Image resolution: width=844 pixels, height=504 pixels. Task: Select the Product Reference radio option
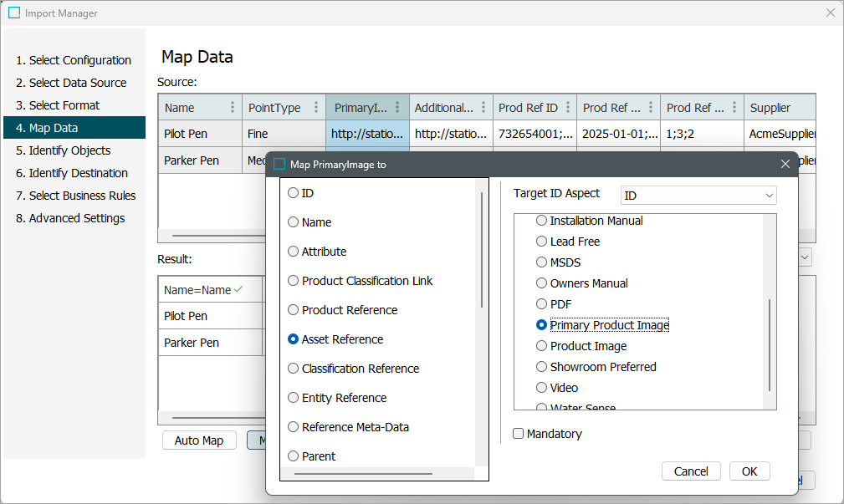(294, 310)
